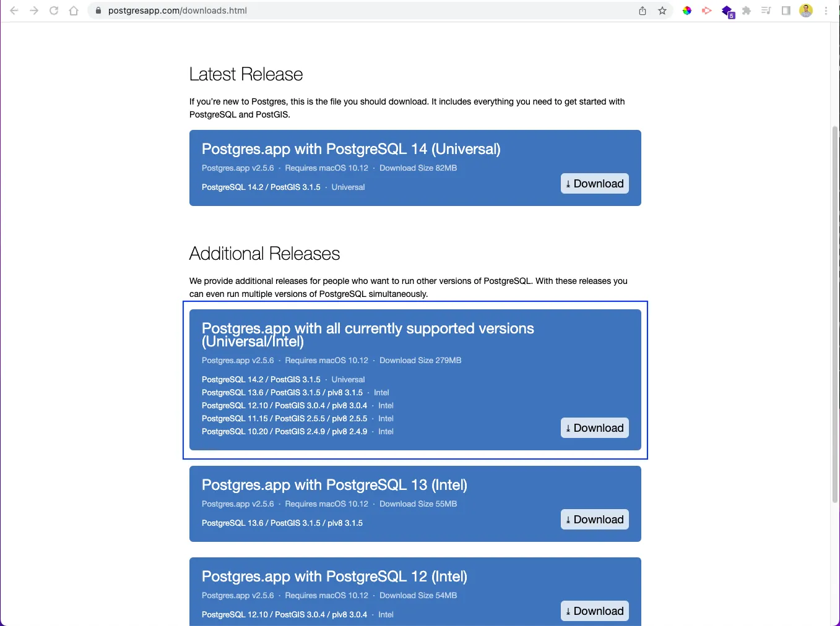840x626 pixels.
Task: Click the 'Additional Releases' heading
Action: [x=264, y=254]
